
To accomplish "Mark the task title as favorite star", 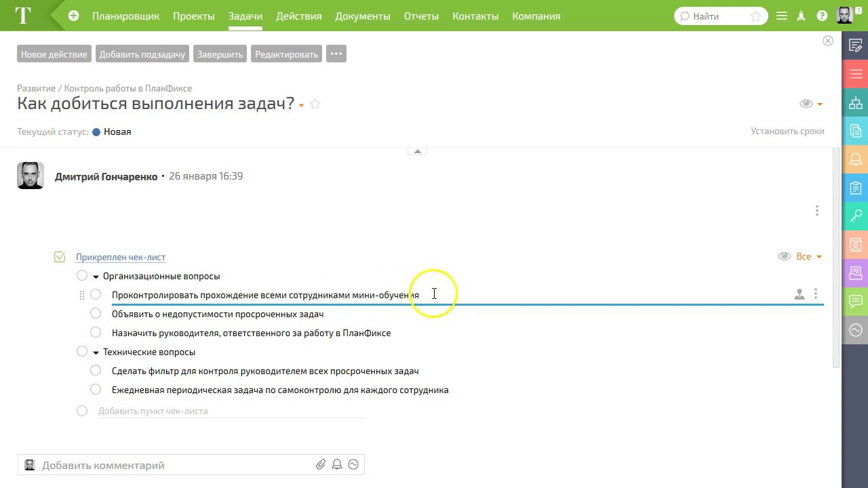I will pyautogui.click(x=315, y=104).
